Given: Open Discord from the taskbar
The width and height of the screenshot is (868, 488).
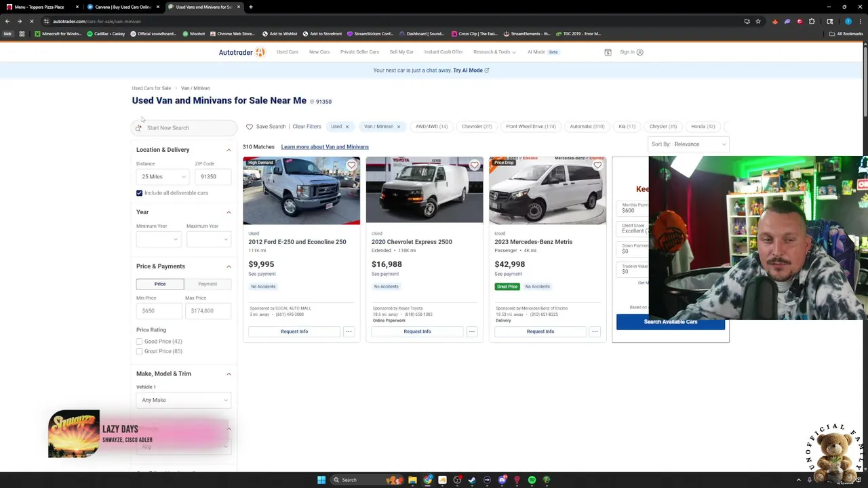Looking at the screenshot, I should (x=502, y=480).
